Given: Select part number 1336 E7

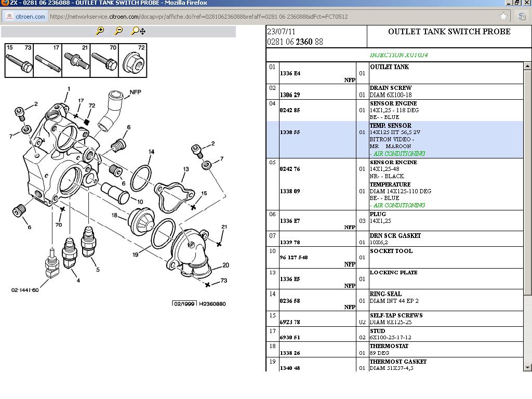Looking at the screenshot, I should 290,221.
